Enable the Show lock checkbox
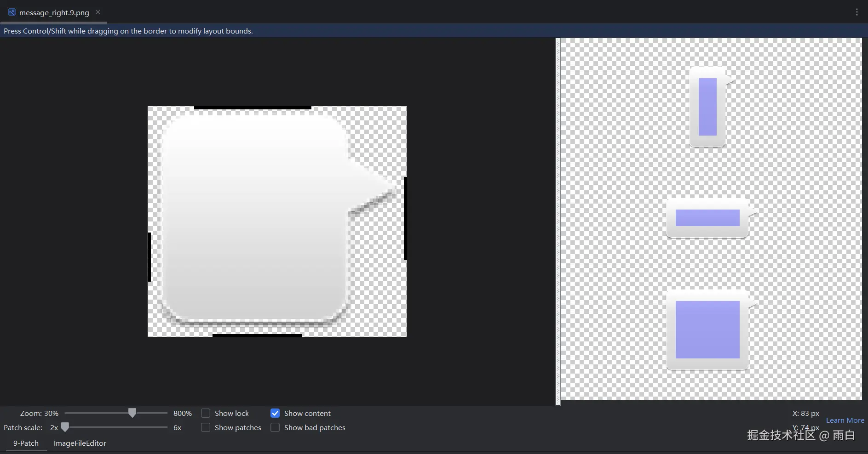868x454 pixels. click(x=205, y=413)
